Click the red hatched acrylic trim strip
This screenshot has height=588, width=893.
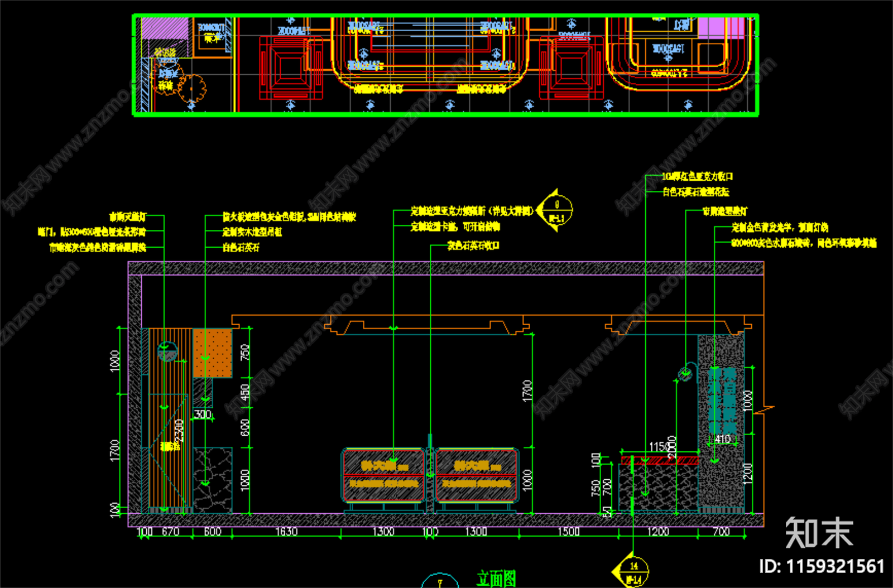click(660, 460)
